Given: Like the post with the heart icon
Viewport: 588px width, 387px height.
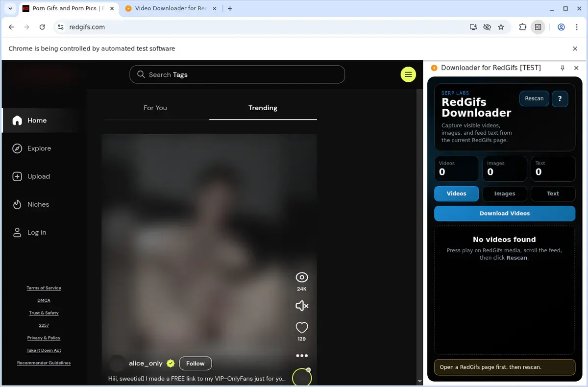Looking at the screenshot, I should [302, 327].
